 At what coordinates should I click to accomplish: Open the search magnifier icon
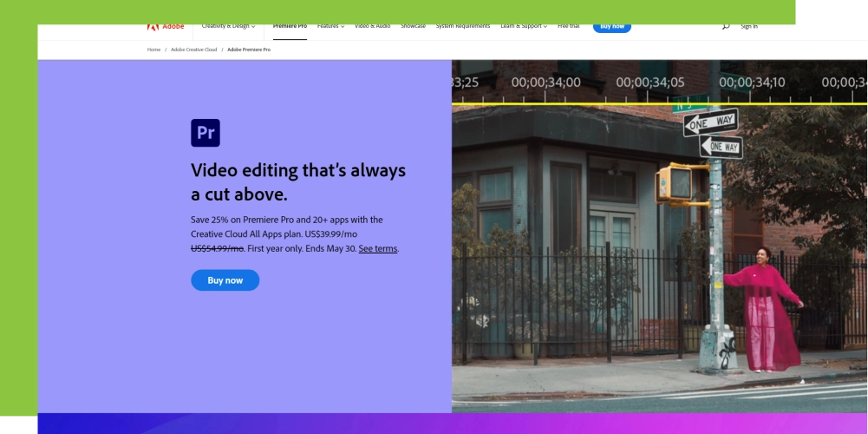[725, 27]
